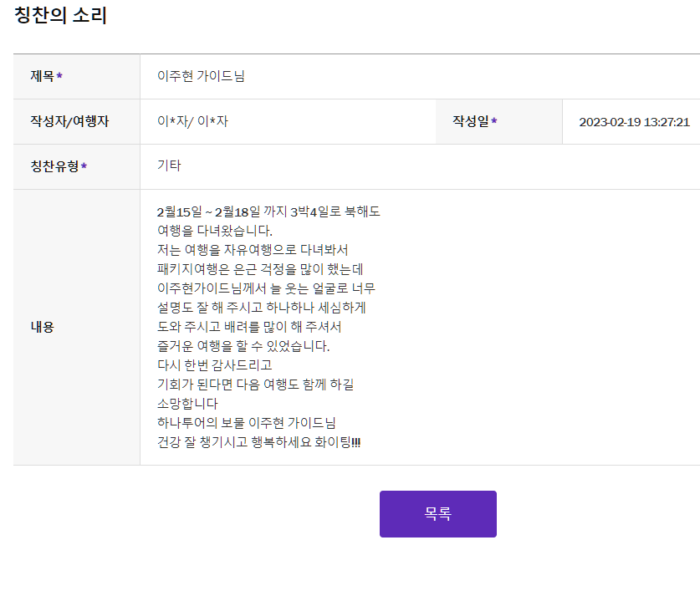Click the 작성자/여행자 label cell

pyautogui.click(x=77, y=121)
